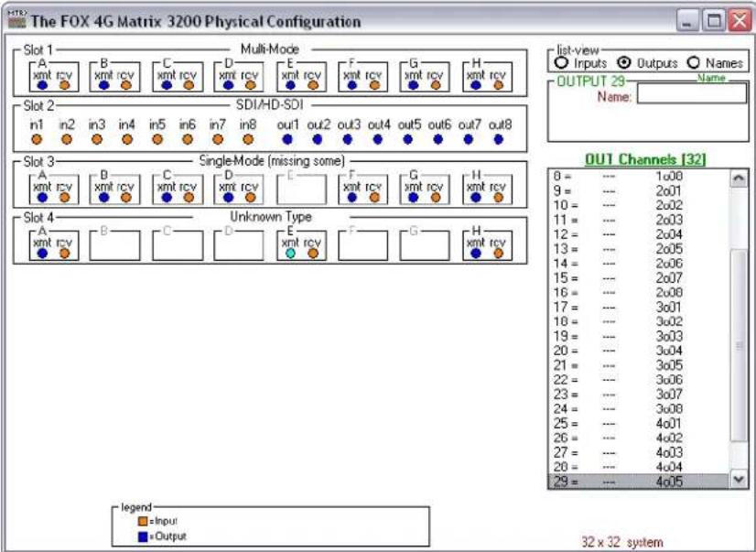
Task: Select Slot 4 port A xmt dot
Action: pyautogui.click(x=42, y=253)
